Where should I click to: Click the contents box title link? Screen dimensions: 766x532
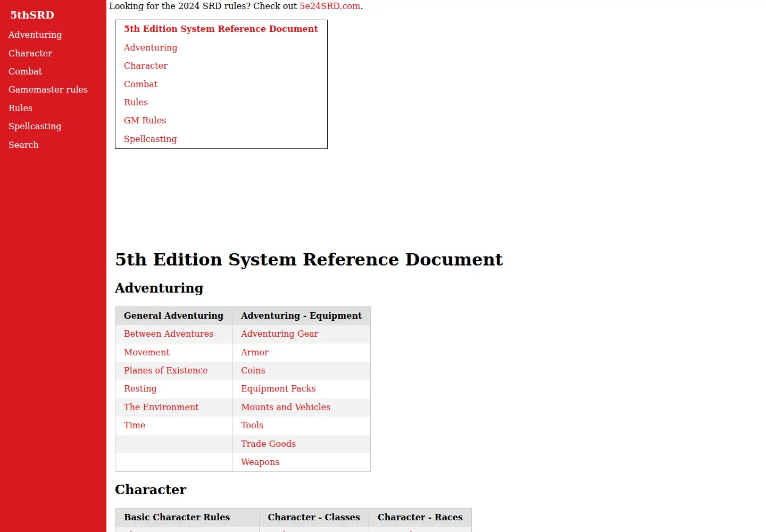tap(221, 29)
